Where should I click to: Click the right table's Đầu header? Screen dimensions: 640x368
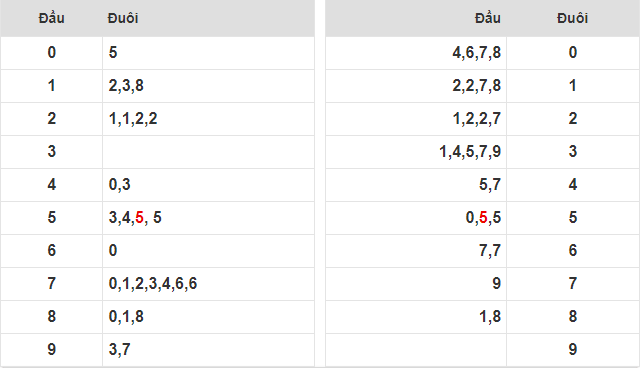pyautogui.click(x=488, y=18)
